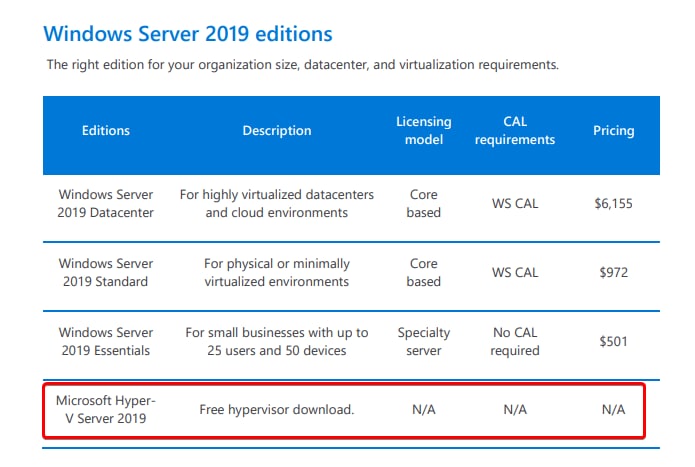Screen dimensions: 695x467
Task: Click 'Core based' in the Datacenter row
Action: tap(424, 203)
